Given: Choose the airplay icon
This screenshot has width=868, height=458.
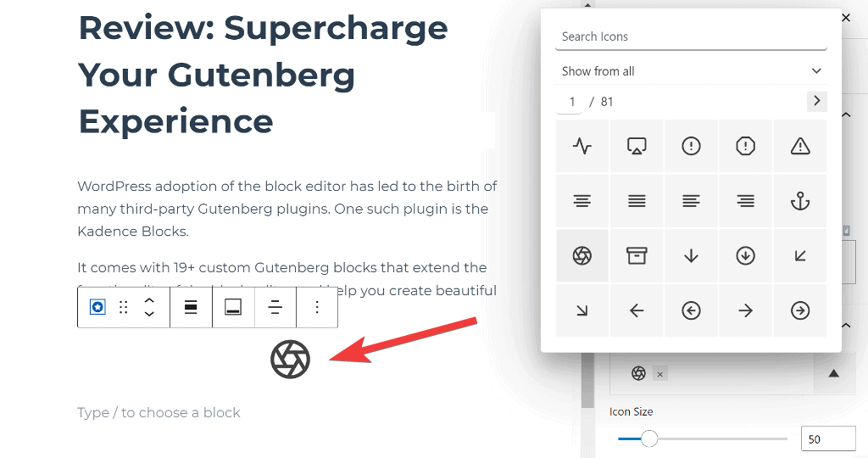Looking at the screenshot, I should [637, 147].
